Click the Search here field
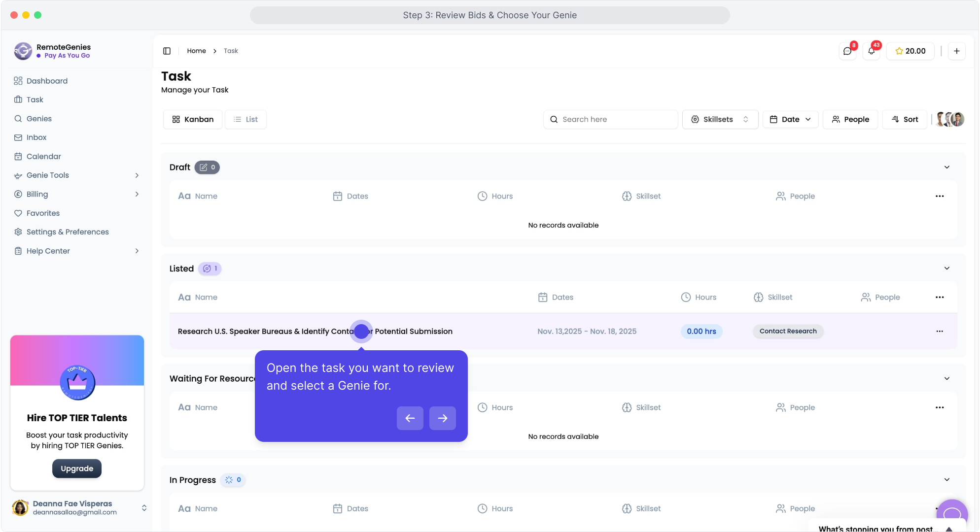Viewport: 980px width, 532px height. coord(610,120)
